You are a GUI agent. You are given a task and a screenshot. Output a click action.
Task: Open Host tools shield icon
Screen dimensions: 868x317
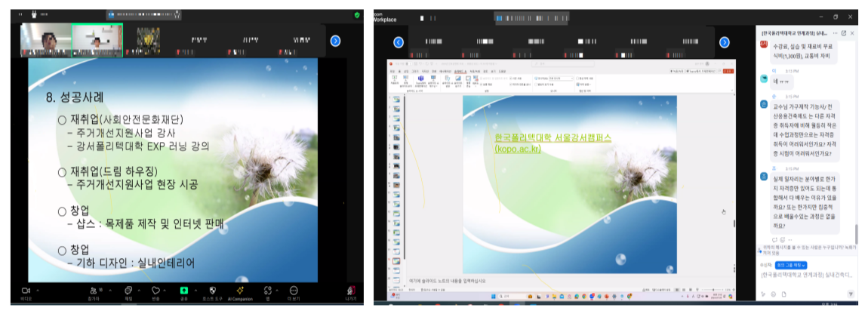(x=212, y=291)
